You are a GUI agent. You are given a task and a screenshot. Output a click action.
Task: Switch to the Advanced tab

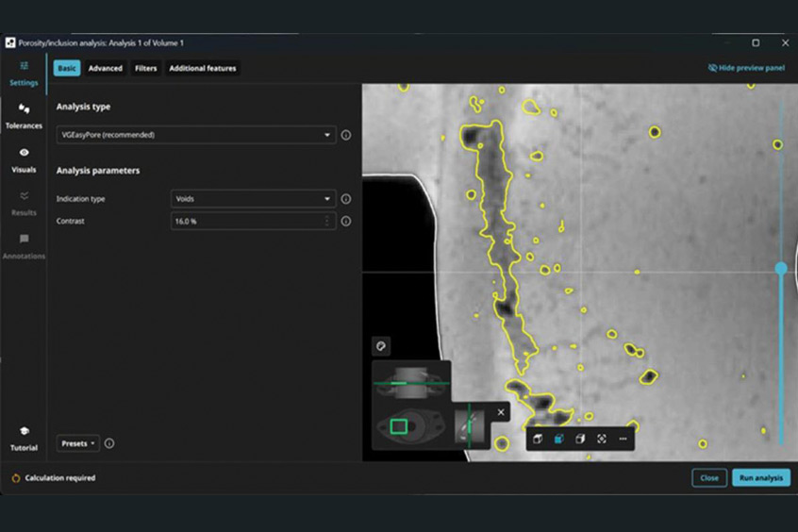[x=105, y=68]
